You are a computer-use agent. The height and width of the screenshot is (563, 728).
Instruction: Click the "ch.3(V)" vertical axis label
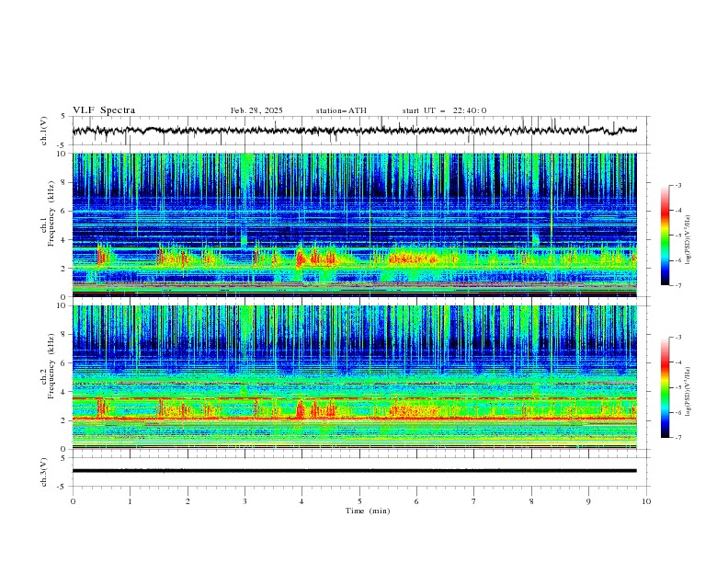(44, 472)
